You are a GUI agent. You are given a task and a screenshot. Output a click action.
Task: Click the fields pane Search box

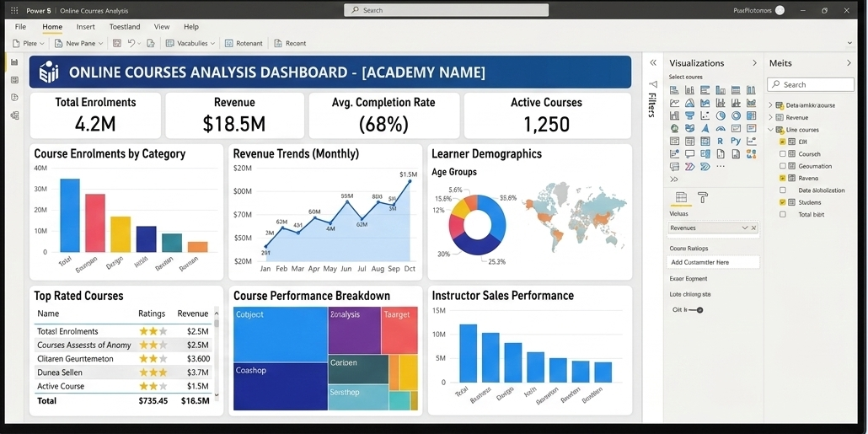click(811, 84)
